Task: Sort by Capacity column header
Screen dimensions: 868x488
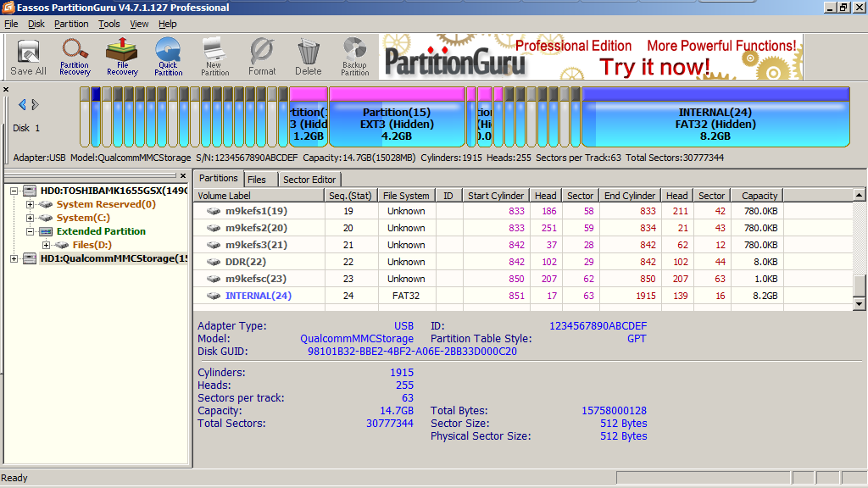Action: [756, 196]
